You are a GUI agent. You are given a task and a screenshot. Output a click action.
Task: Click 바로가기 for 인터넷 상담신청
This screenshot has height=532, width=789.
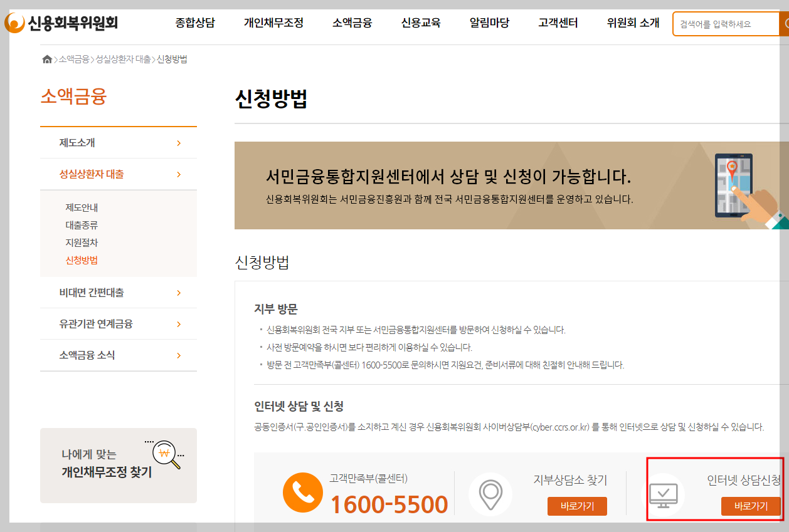pyautogui.click(x=750, y=506)
